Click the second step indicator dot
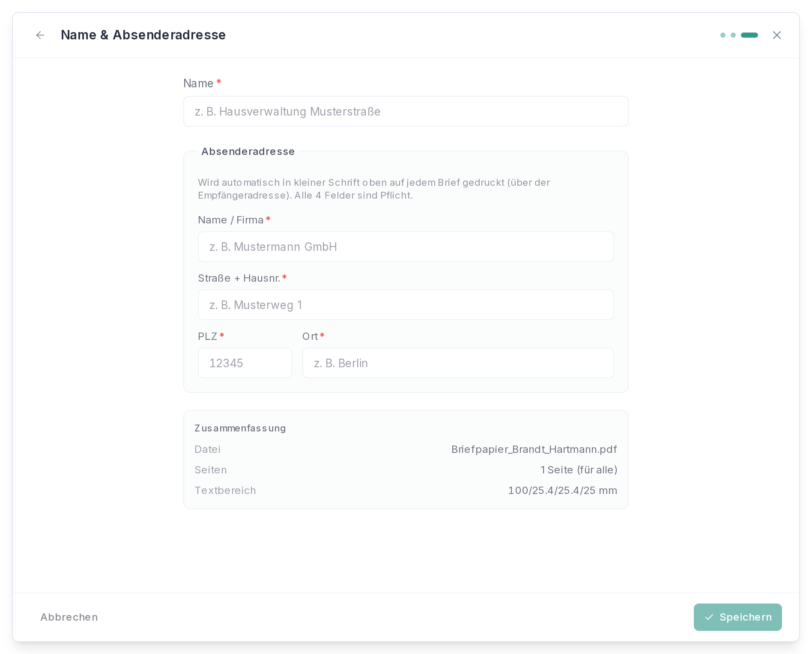 point(733,35)
